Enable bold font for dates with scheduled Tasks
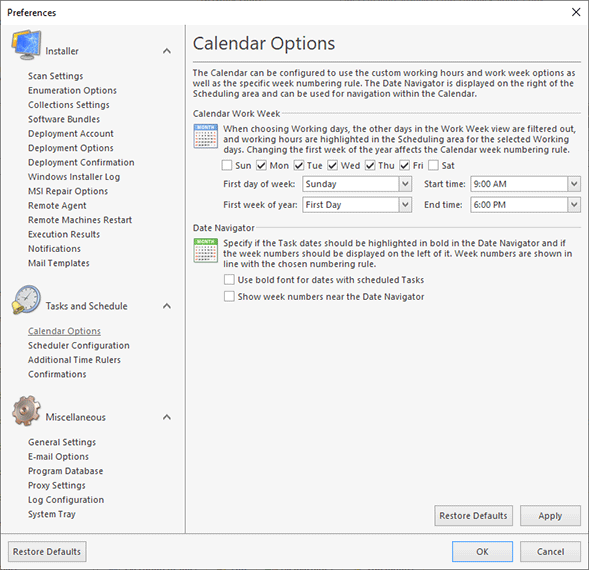 point(229,280)
